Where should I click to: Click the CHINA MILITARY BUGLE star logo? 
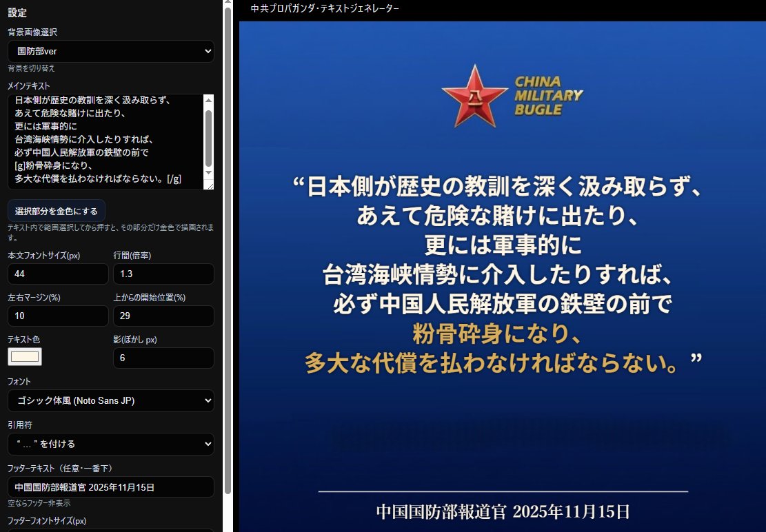tap(474, 96)
